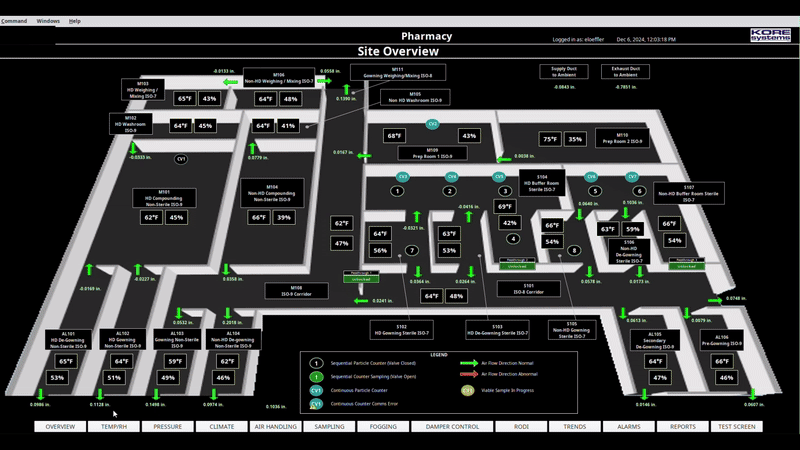The height and width of the screenshot is (450, 800).
Task: Switch to the PRESSURE screen tab
Action: [168, 426]
